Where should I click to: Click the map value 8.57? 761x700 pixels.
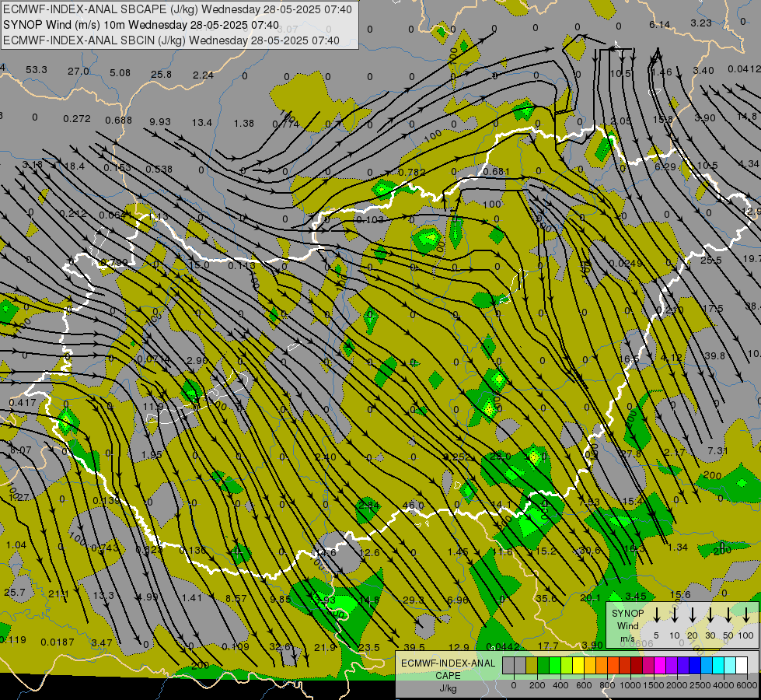236,598
